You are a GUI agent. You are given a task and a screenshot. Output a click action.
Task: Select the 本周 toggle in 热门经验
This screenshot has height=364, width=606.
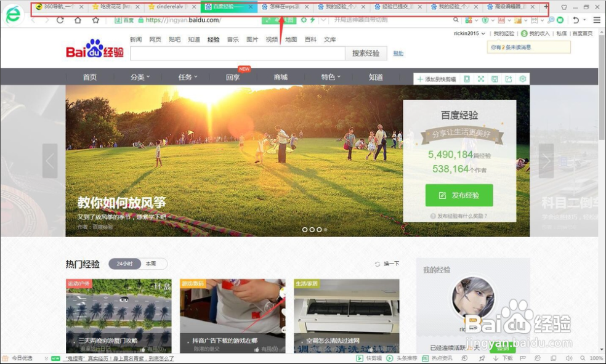pyautogui.click(x=151, y=264)
